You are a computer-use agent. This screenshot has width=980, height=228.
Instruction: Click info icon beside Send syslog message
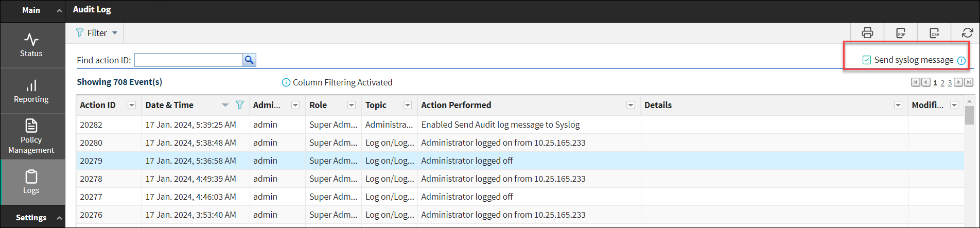tap(961, 61)
